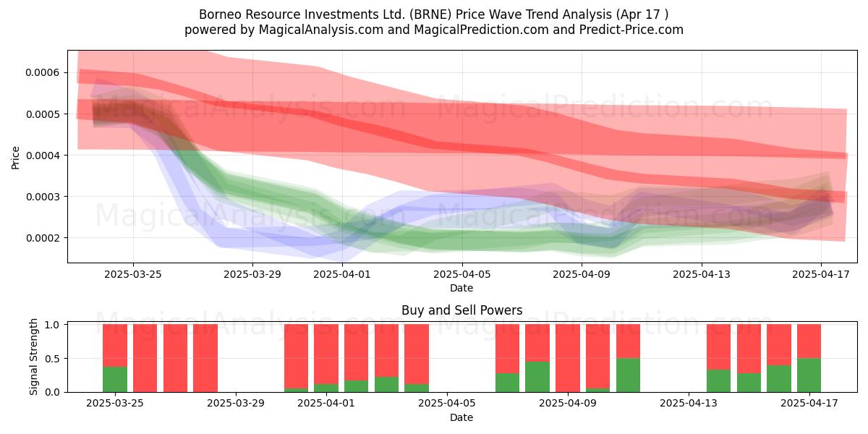Click 2025-04-01 date label under price chart
The image size is (868, 434).
pos(341,274)
